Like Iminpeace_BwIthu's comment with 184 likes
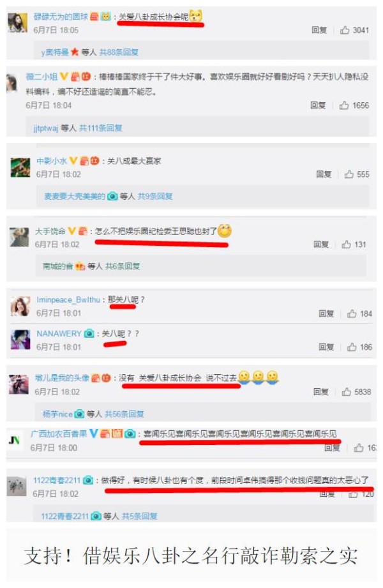 click(x=352, y=313)
